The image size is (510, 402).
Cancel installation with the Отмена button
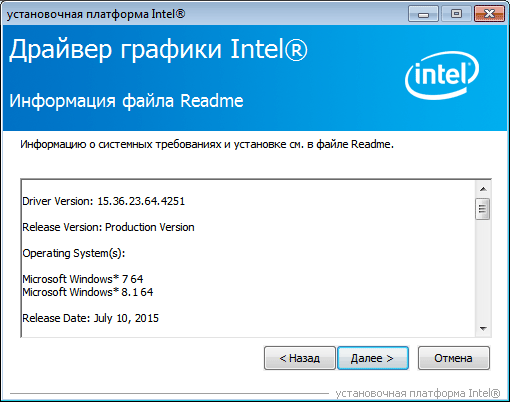[454, 358]
